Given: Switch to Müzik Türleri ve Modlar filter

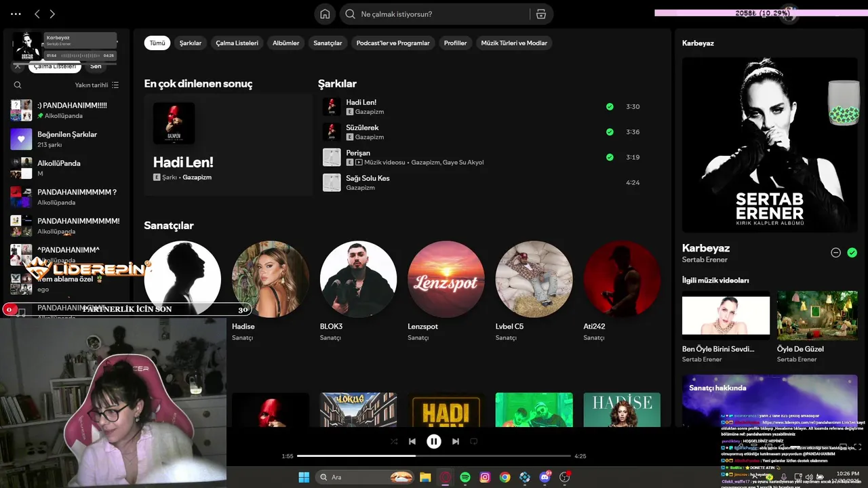Looking at the screenshot, I should 514,43.
